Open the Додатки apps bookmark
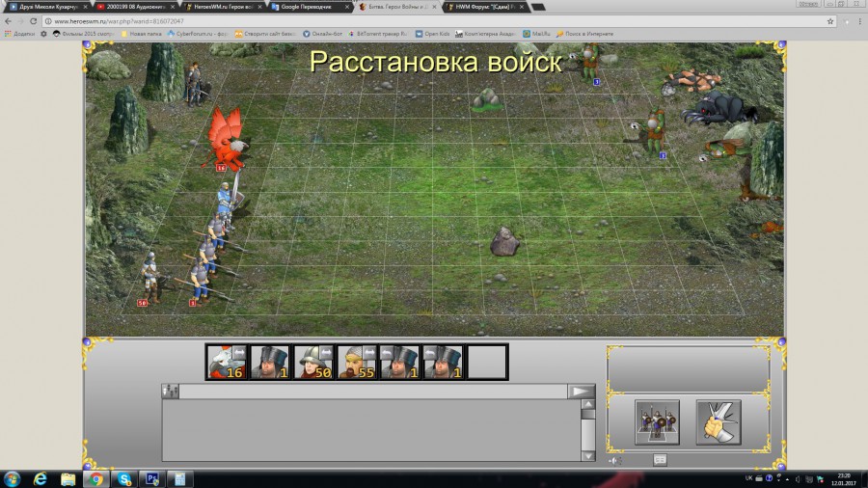This screenshot has height=488, width=868. (19, 34)
